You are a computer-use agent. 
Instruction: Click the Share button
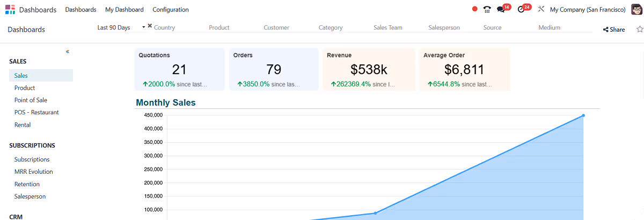click(x=614, y=30)
